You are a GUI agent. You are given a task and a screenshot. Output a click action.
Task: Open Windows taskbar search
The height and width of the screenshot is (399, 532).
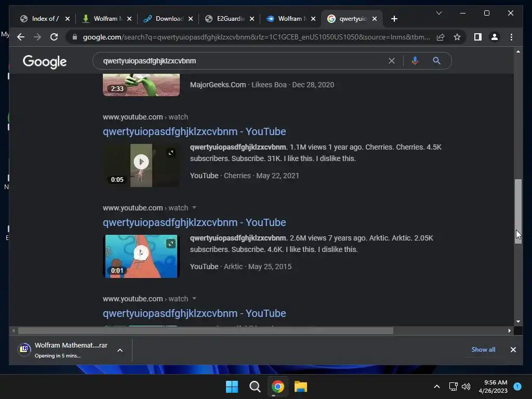point(255,387)
